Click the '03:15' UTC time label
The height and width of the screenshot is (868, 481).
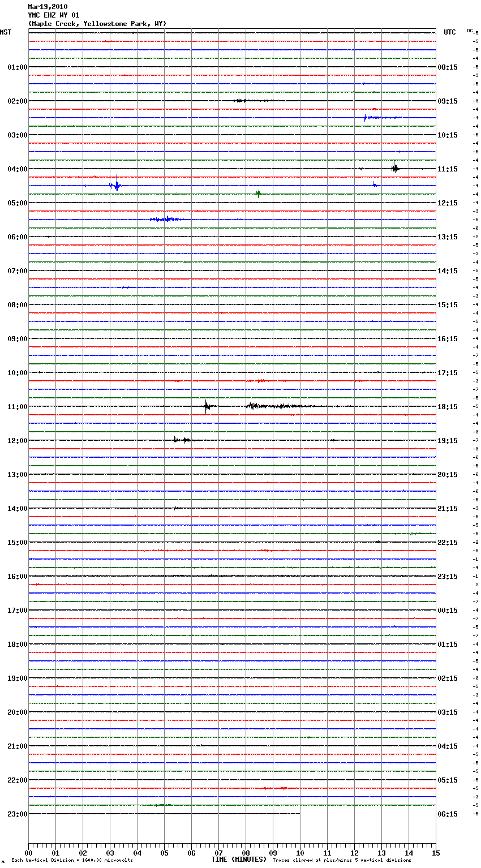(x=448, y=712)
